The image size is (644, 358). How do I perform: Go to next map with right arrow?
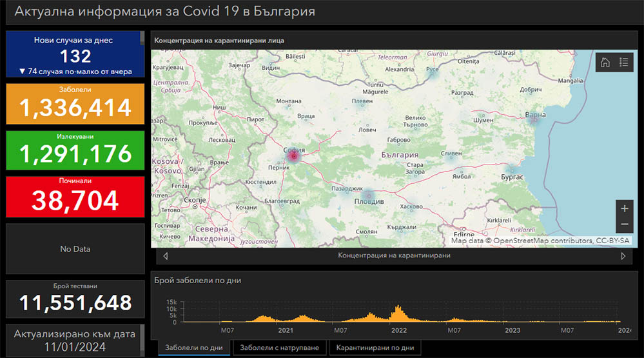(x=623, y=256)
